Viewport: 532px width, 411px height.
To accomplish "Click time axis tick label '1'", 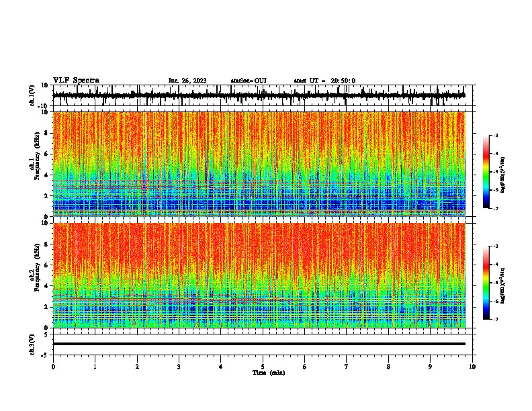I will (95, 367).
